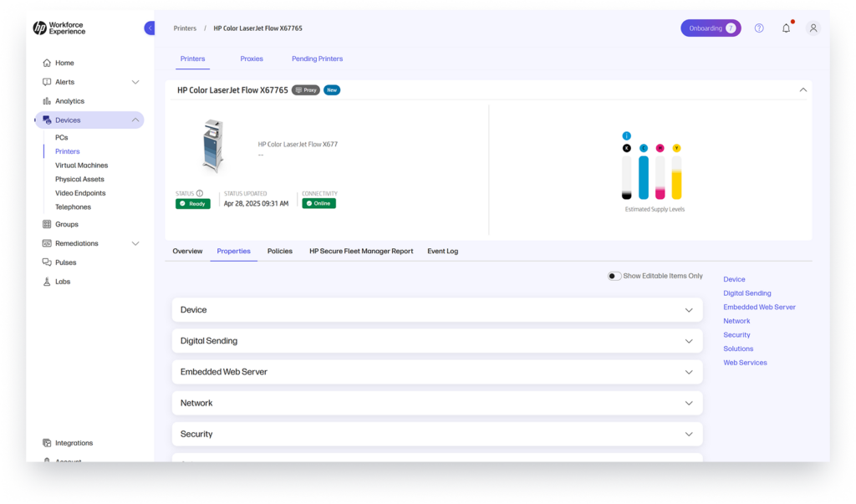Expand the Alerts menu chevron
856x504 pixels.
click(x=135, y=82)
